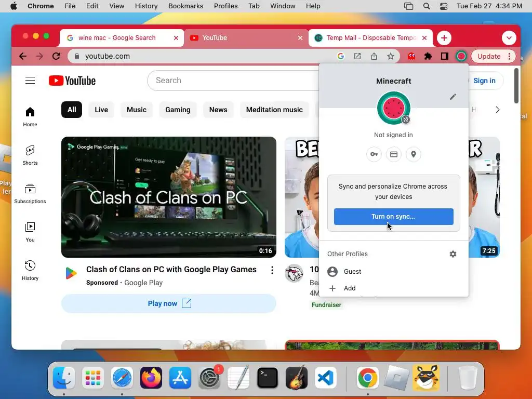Open Control Center in menu bar
The width and height of the screenshot is (532, 399).
tap(444, 6)
